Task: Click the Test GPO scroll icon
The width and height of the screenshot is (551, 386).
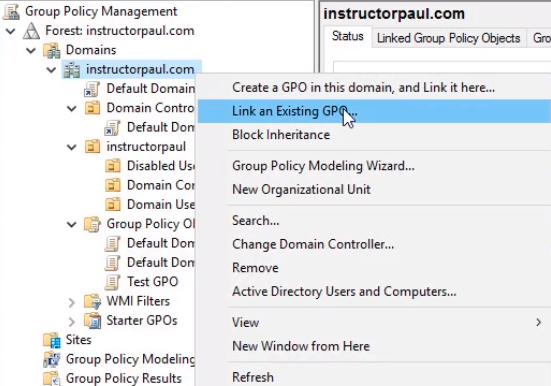Action: (x=112, y=282)
